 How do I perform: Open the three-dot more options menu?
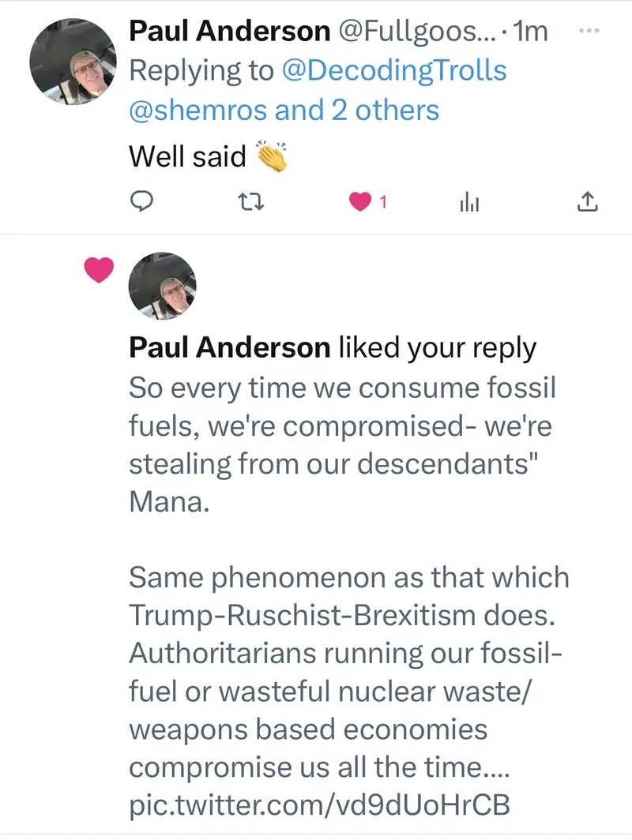click(x=590, y=32)
